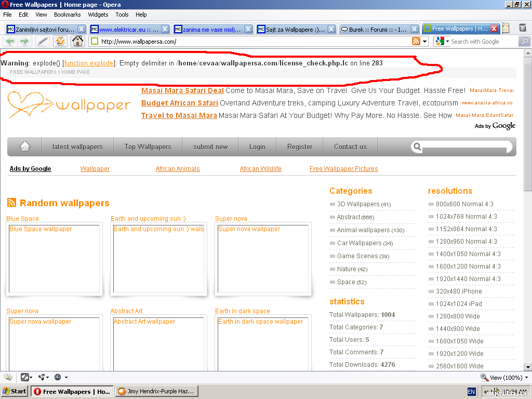Open Animal wallpapers category

pyautogui.click(x=370, y=230)
